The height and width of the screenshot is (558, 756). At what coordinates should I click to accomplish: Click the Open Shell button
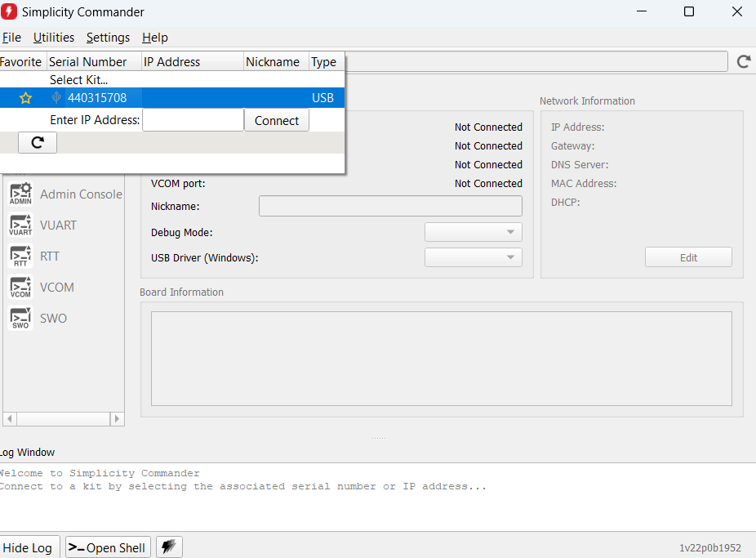click(108, 547)
